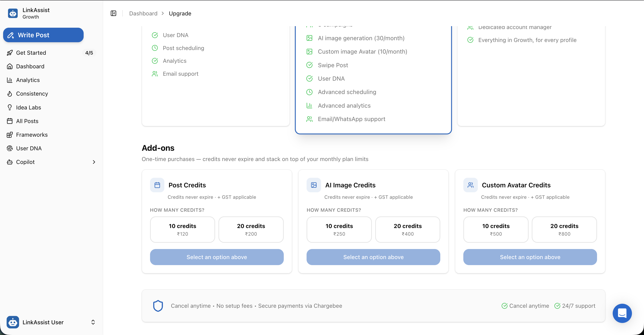Open the LinkAssist User account switcher
Viewport: 644px width, 335px height.
pos(51,322)
